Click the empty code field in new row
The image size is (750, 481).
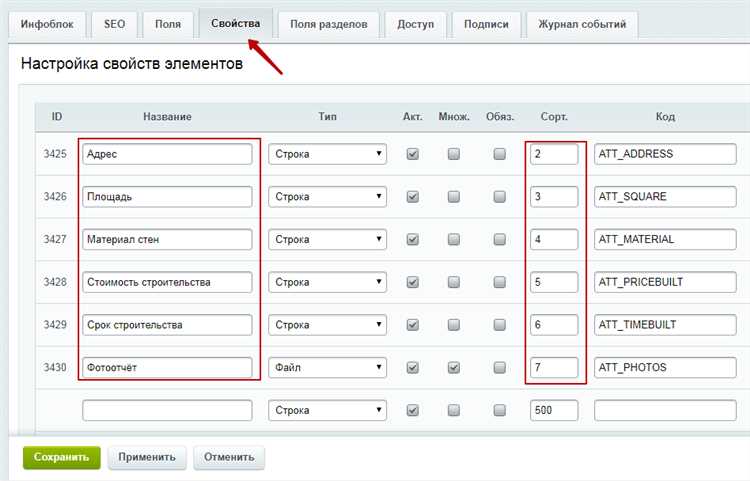665,410
